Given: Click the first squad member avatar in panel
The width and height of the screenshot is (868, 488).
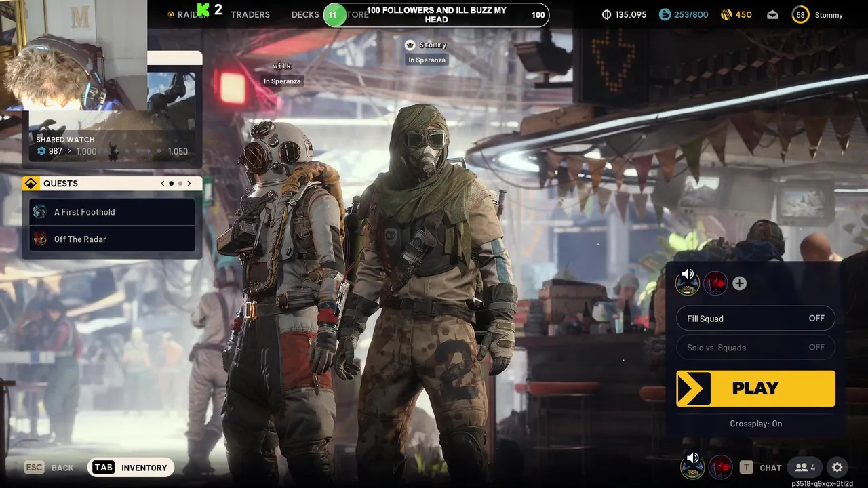Looking at the screenshot, I should click(688, 283).
